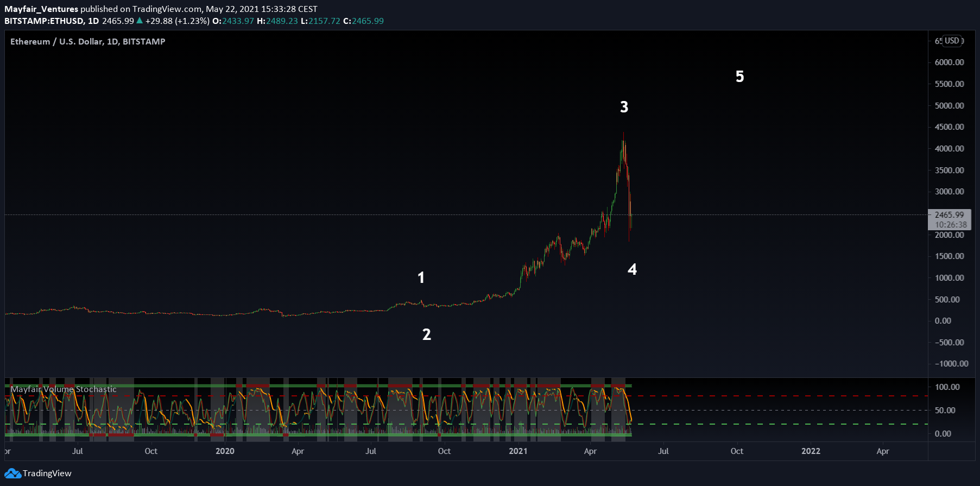Click the open value O:2433.97

coord(233,21)
